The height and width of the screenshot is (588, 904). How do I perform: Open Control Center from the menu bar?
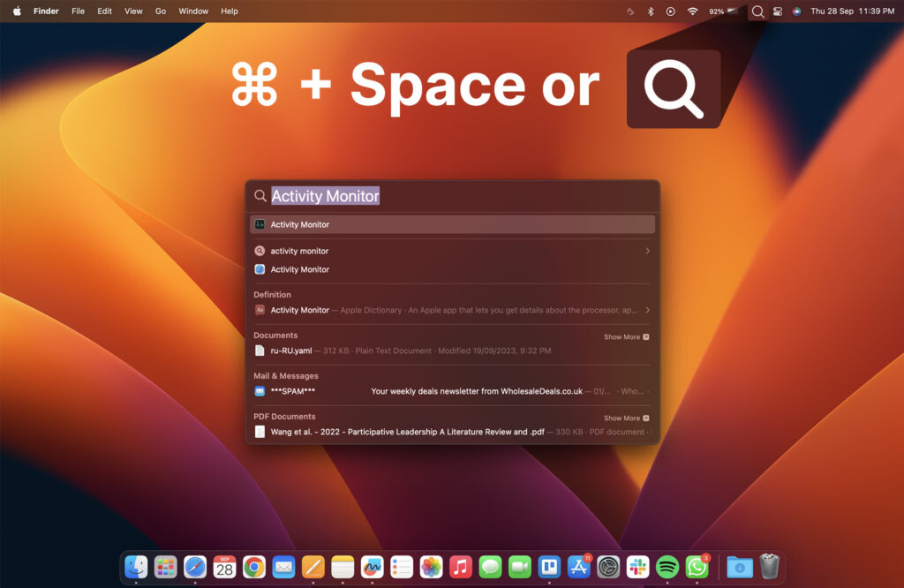pos(778,11)
